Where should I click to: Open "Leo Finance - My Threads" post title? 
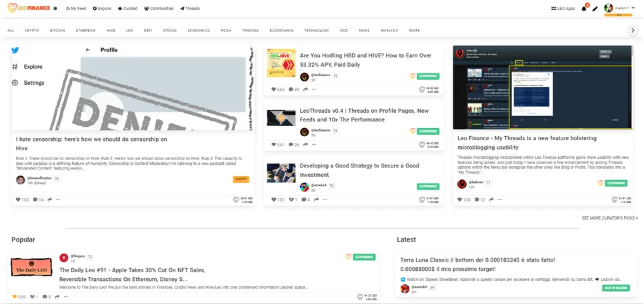527,143
